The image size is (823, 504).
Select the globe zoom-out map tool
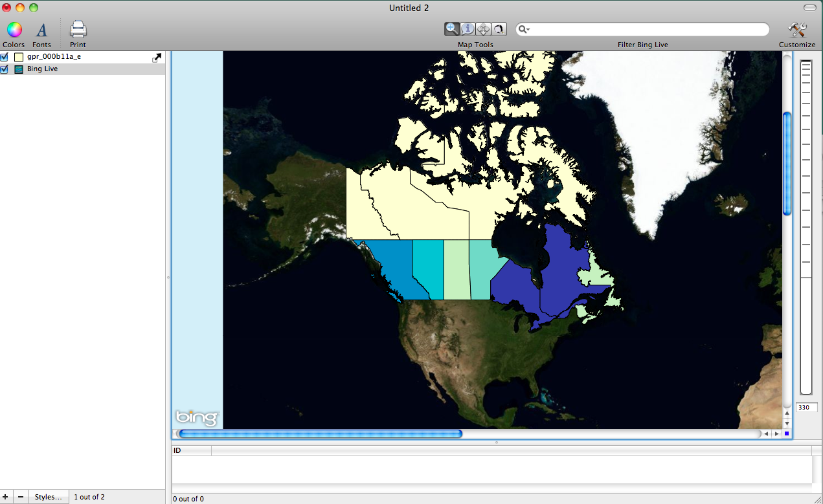click(x=499, y=28)
